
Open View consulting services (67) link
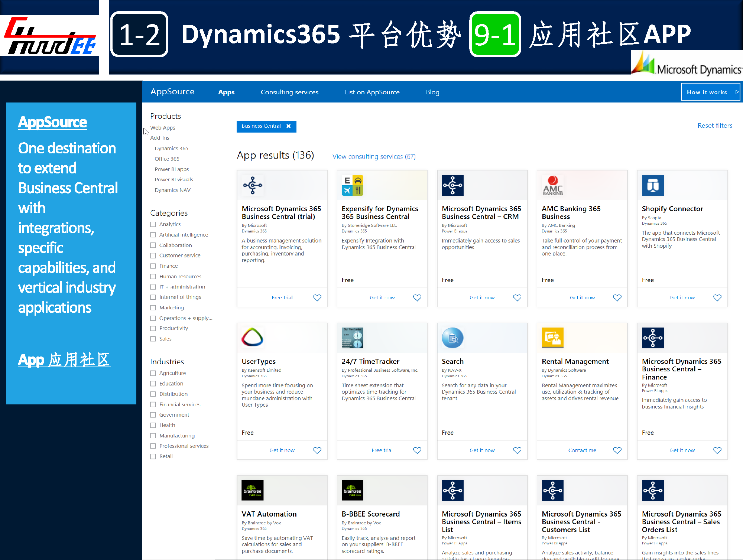pyautogui.click(x=374, y=156)
